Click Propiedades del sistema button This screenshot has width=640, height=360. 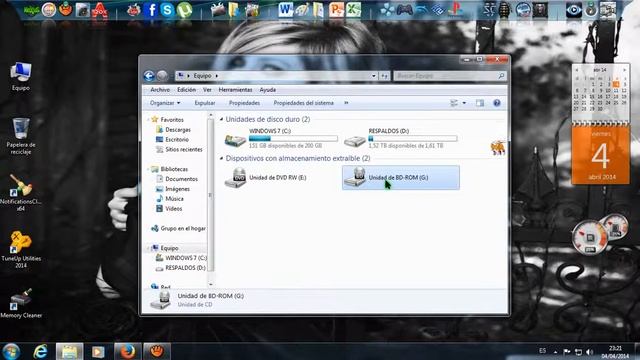[x=304, y=103]
